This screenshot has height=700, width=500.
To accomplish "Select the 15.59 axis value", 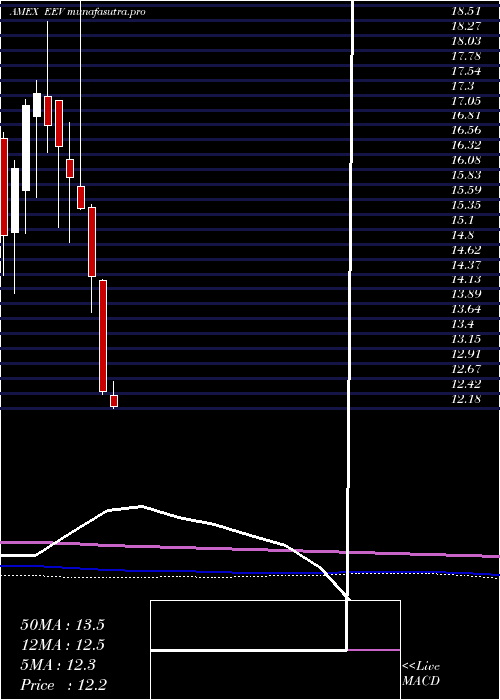I will point(466,190).
